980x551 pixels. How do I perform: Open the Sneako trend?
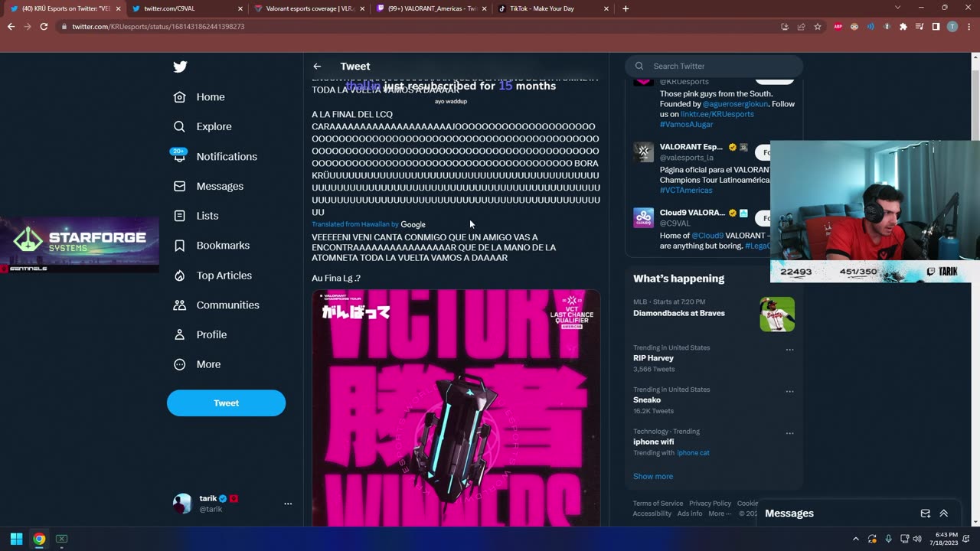(647, 400)
